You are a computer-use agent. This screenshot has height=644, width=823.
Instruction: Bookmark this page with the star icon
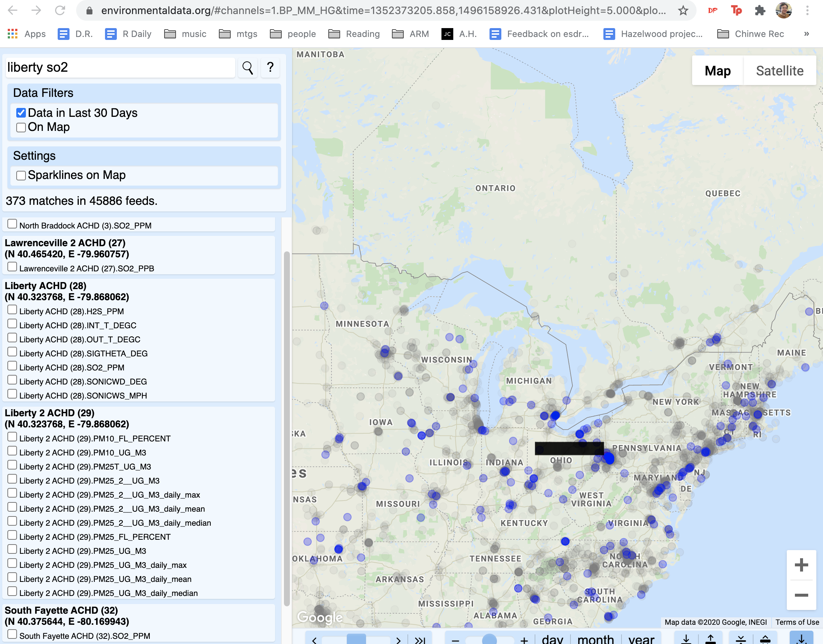pyautogui.click(x=683, y=10)
